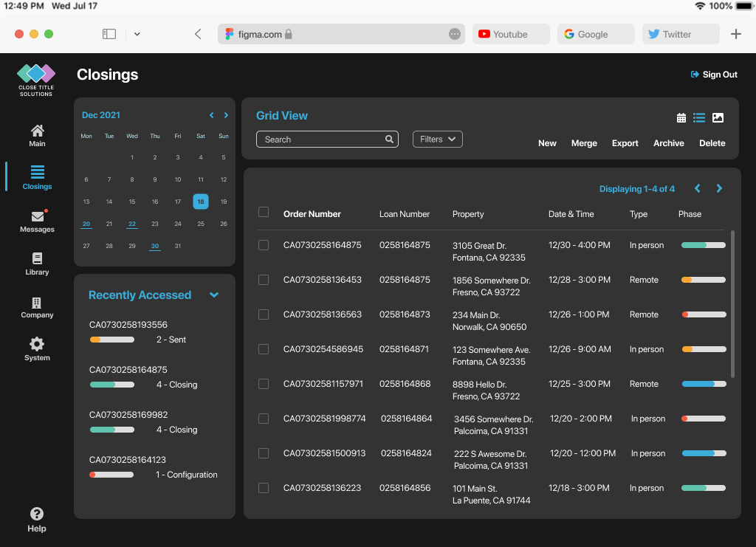
Task: Click the Sign Out link
Action: pos(714,75)
